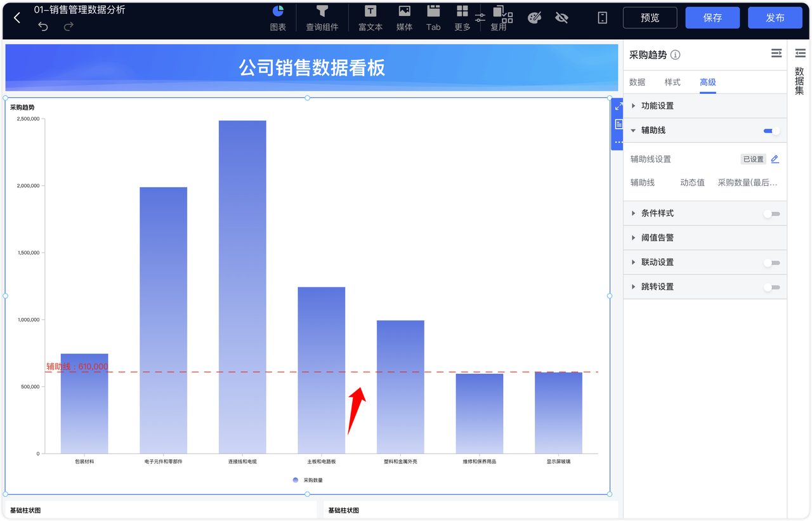Screen dimensions: 812x521
Task: Click the hidden-components eye icon
Action: click(x=561, y=17)
